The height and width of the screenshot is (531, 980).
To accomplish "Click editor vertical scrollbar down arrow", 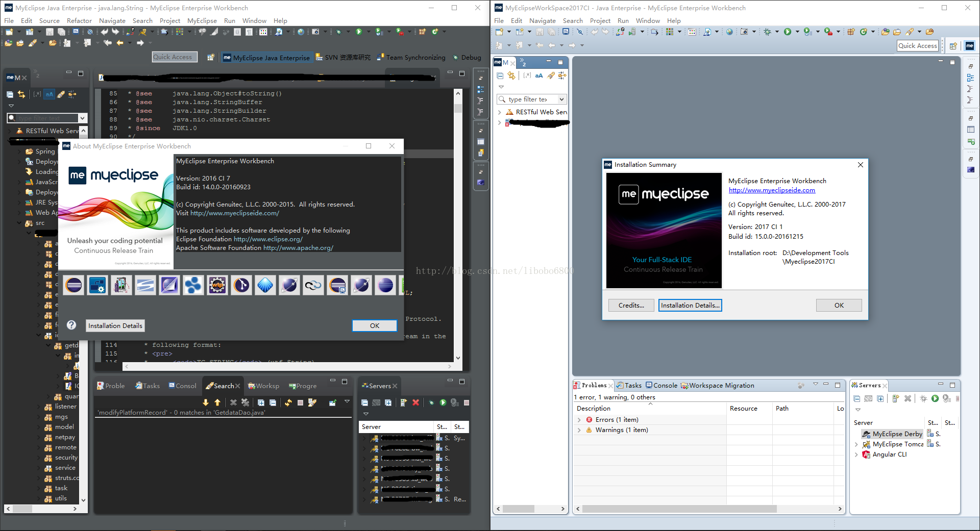I will [x=458, y=358].
